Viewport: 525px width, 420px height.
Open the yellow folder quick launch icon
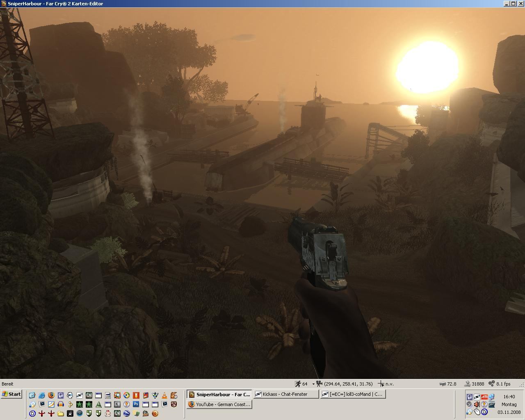61,413
